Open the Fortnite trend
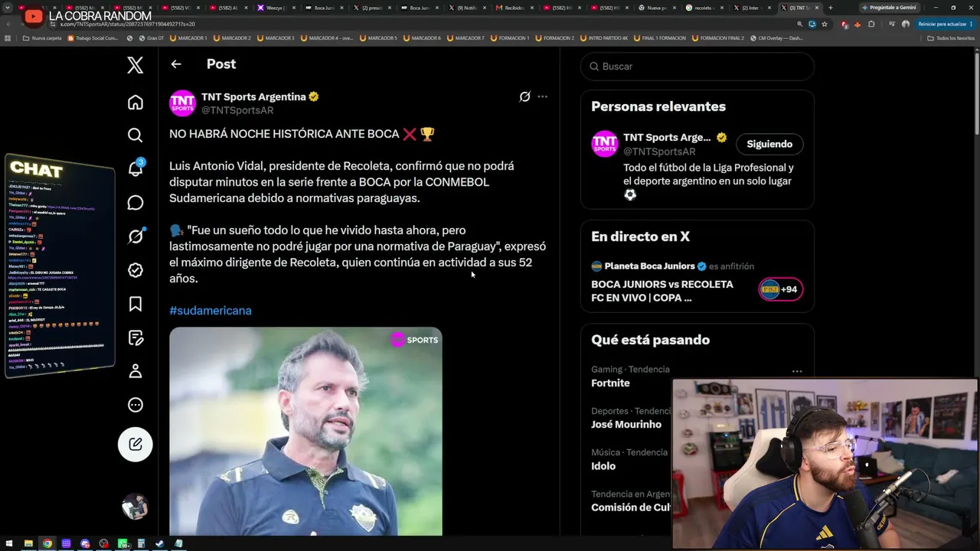The width and height of the screenshot is (980, 551). pos(610,383)
